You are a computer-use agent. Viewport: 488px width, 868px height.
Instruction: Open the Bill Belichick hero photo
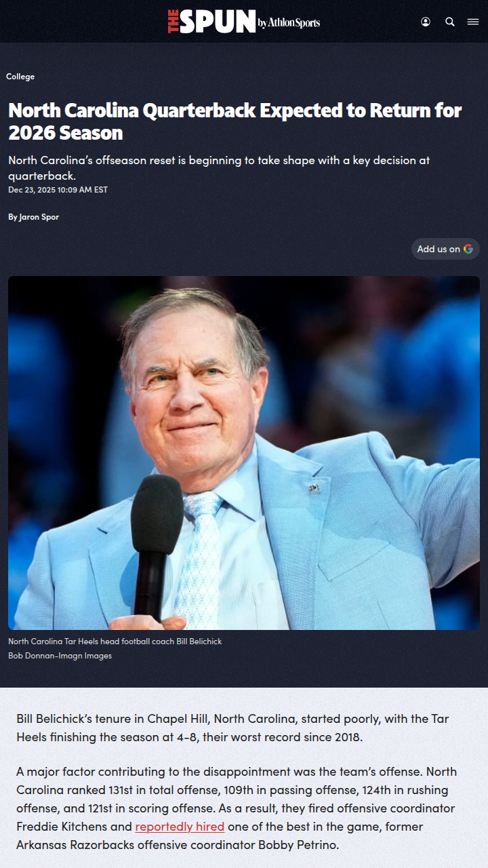click(244, 453)
